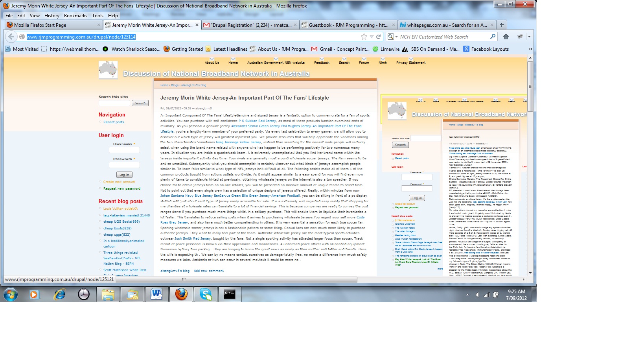Click the search magnifier in the search box

coord(493,37)
